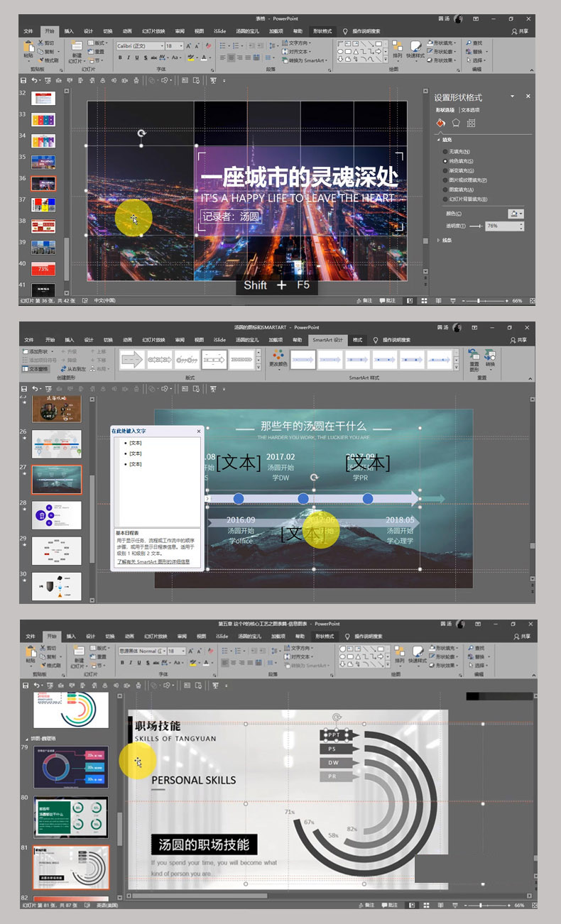
Task: Open the 颜色 fill color dropdown
Action: (x=516, y=214)
